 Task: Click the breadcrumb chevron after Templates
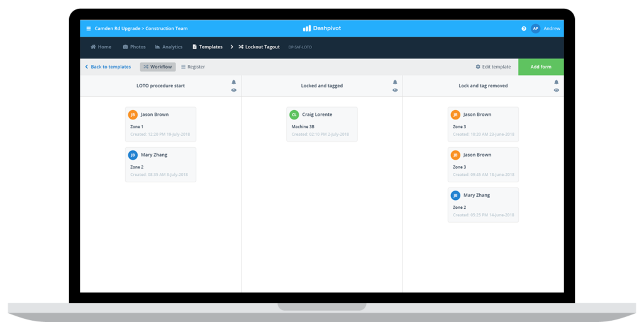point(231,47)
